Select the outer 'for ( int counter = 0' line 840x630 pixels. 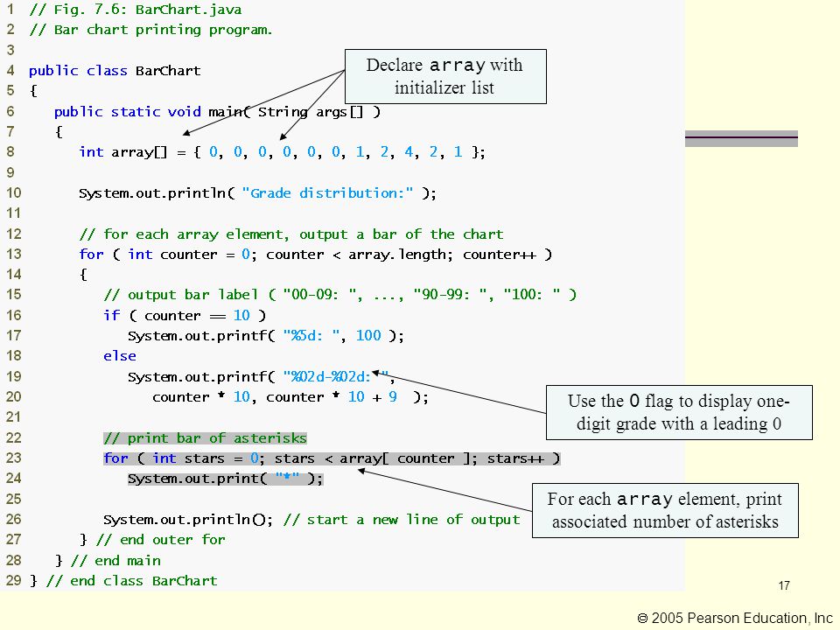point(316,254)
